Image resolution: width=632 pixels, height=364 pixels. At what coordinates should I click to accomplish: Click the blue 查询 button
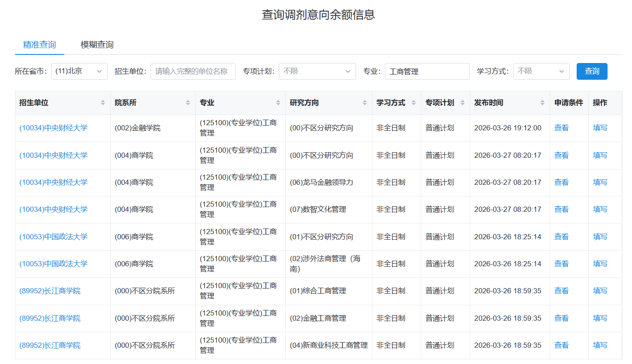(x=592, y=71)
